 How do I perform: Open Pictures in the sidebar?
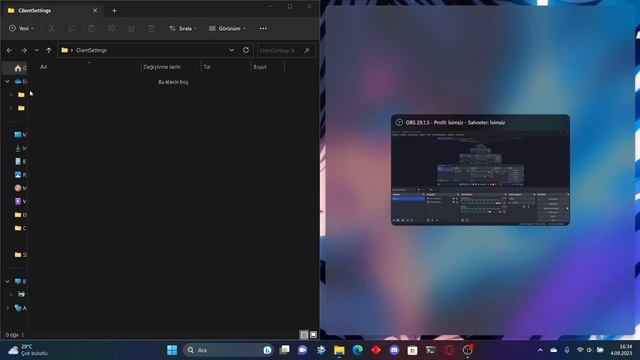(18, 175)
